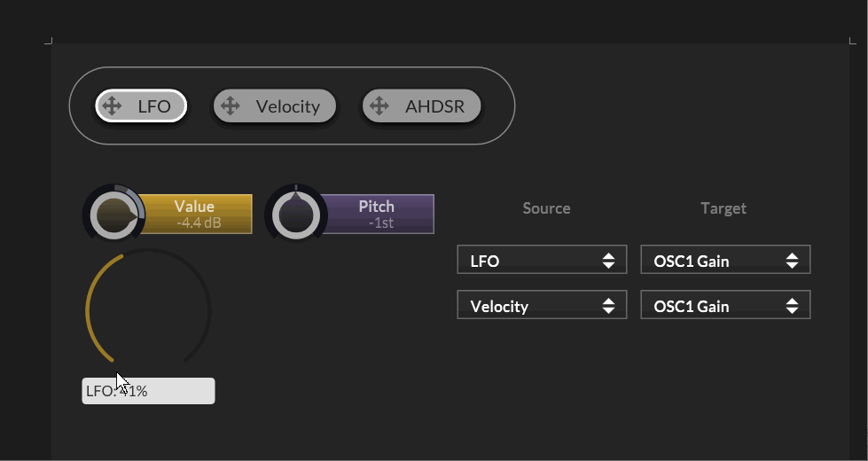This screenshot has width=868, height=461.
Task: Click the Value knob dial
Action: (114, 215)
